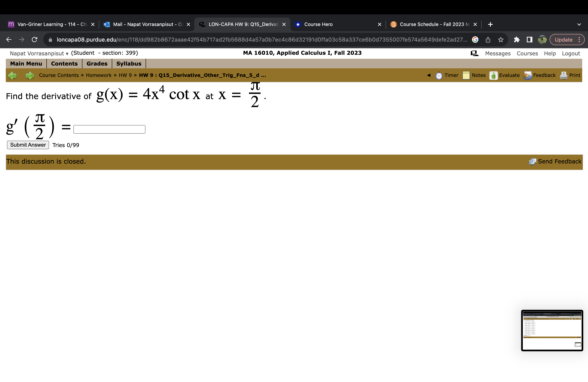The image size is (588, 382).
Task: Click the Submit Answer button
Action: tap(28, 145)
